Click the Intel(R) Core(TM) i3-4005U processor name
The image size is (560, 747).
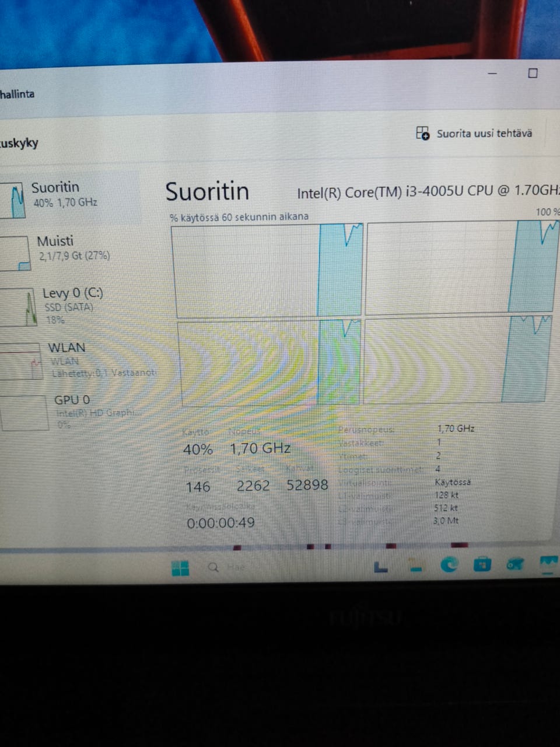pyautogui.click(x=428, y=192)
